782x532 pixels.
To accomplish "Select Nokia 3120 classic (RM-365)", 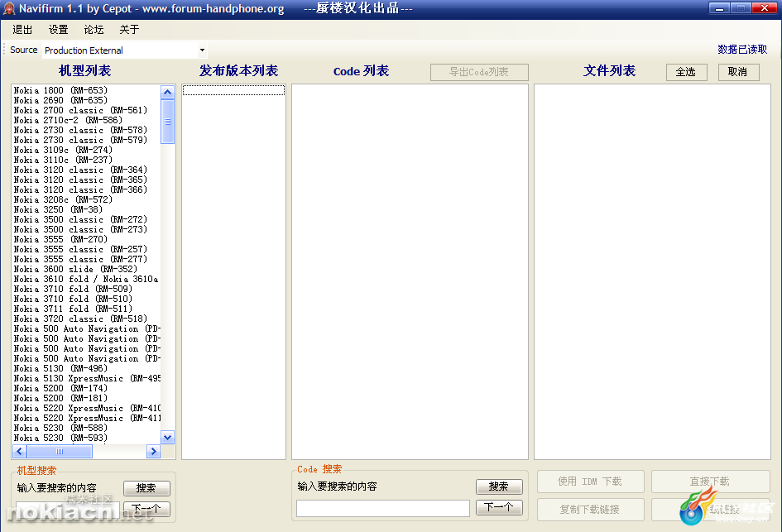I will pos(81,180).
